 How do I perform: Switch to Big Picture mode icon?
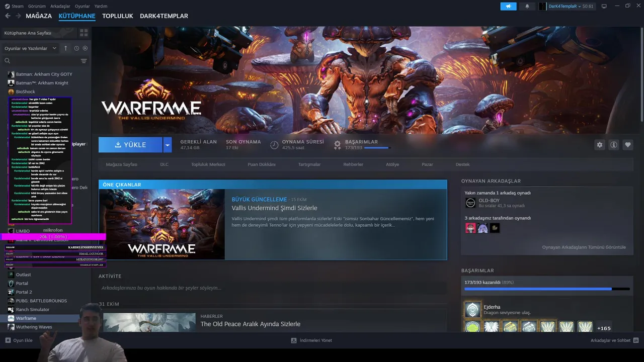(604, 6)
